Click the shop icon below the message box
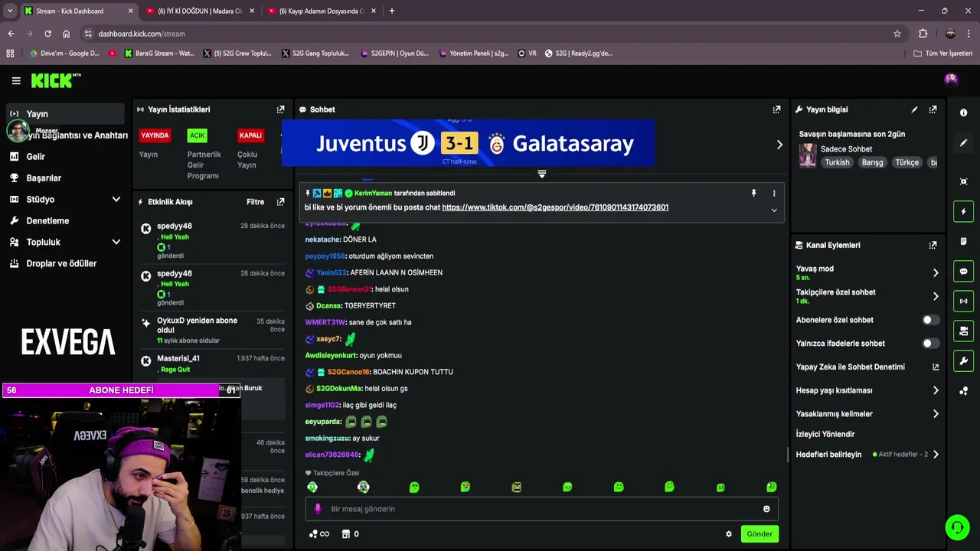 tap(345, 534)
